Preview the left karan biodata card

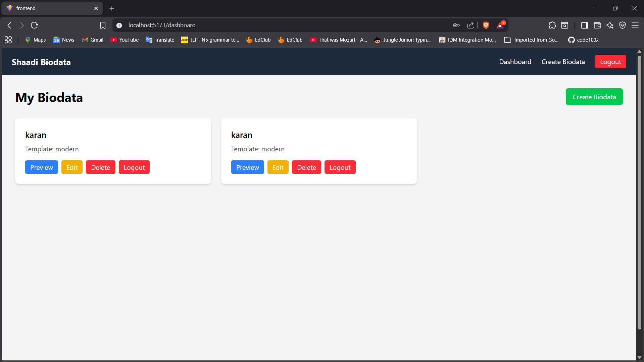tap(42, 167)
